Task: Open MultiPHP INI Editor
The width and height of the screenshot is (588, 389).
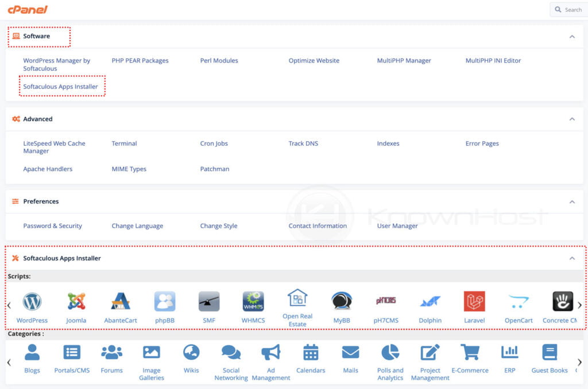Action: [x=493, y=60]
